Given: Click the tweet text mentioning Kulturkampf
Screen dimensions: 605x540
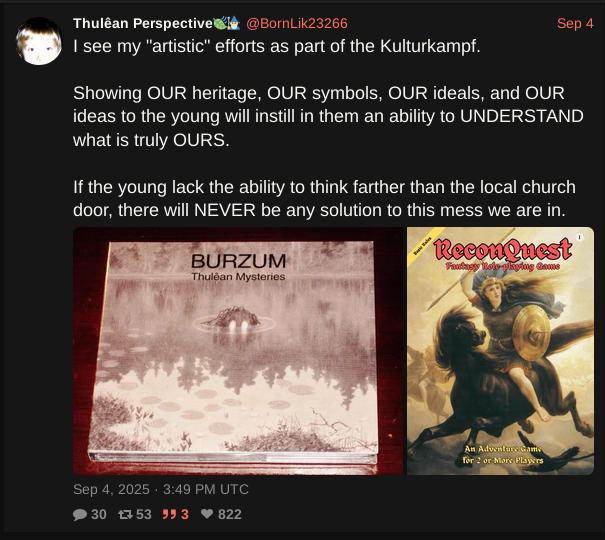Looking at the screenshot, I should pos(277,47).
